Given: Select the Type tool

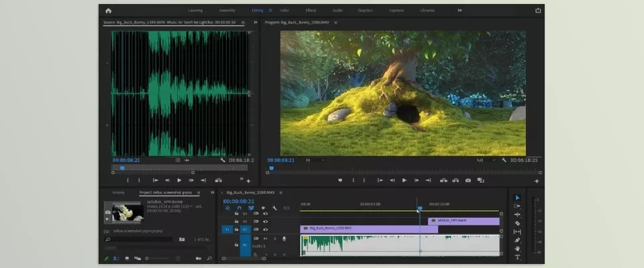Looking at the screenshot, I should [517, 257].
